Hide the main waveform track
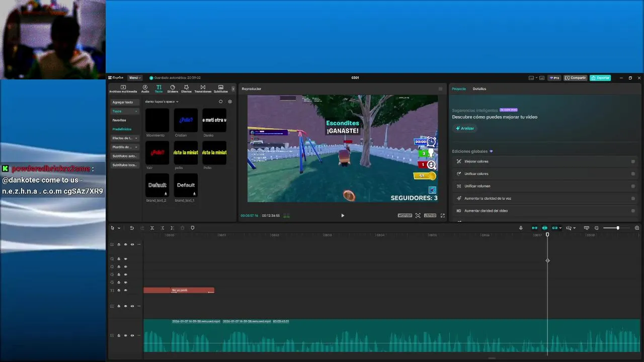Viewport: 644px width, 362px height. pyautogui.click(x=126, y=335)
